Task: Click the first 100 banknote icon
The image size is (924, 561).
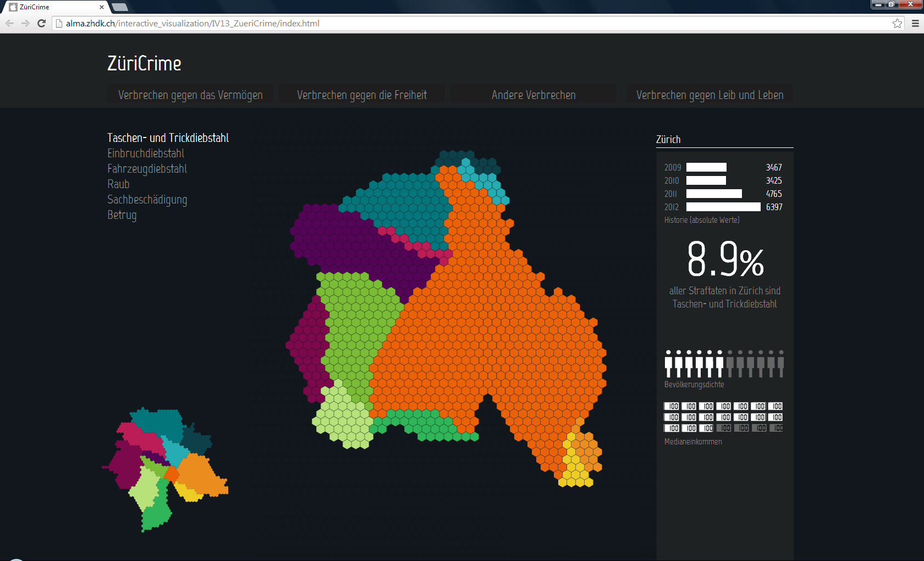Action: tap(672, 406)
